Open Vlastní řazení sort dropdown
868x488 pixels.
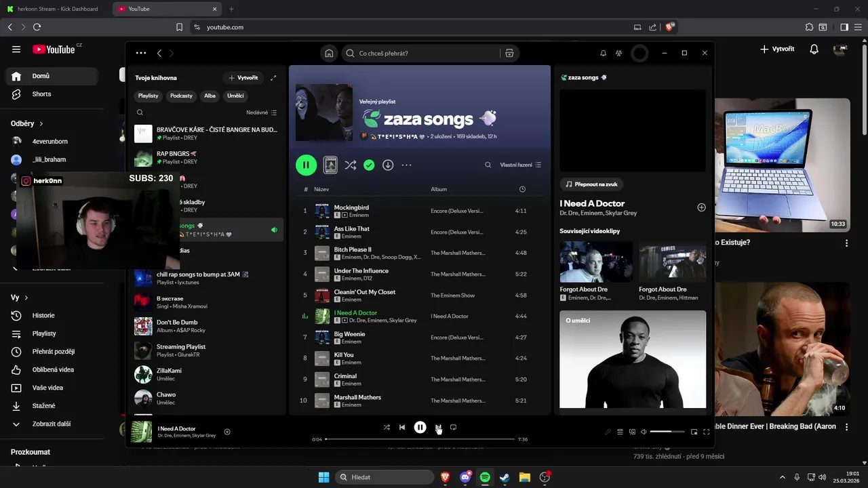521,165
